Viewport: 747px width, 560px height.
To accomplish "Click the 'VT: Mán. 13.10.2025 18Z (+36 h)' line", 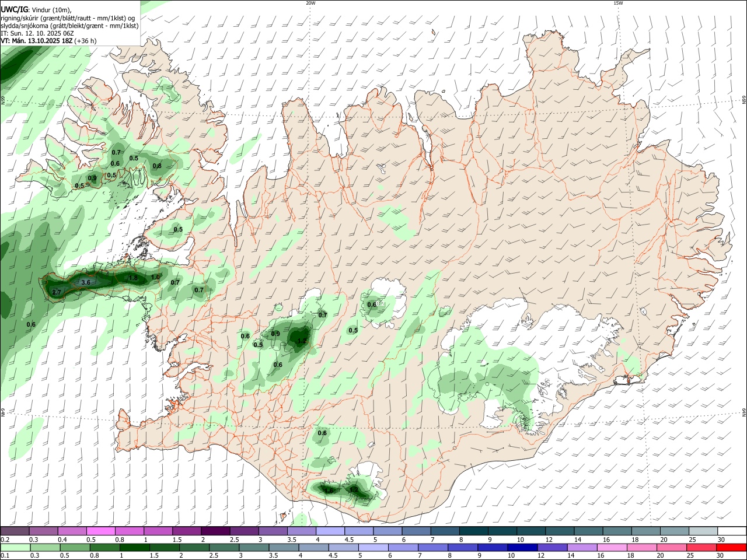I will 48,41.
